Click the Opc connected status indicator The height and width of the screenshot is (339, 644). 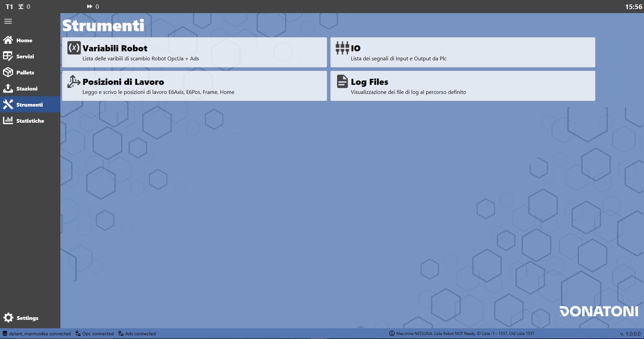(x=95, y=334)
